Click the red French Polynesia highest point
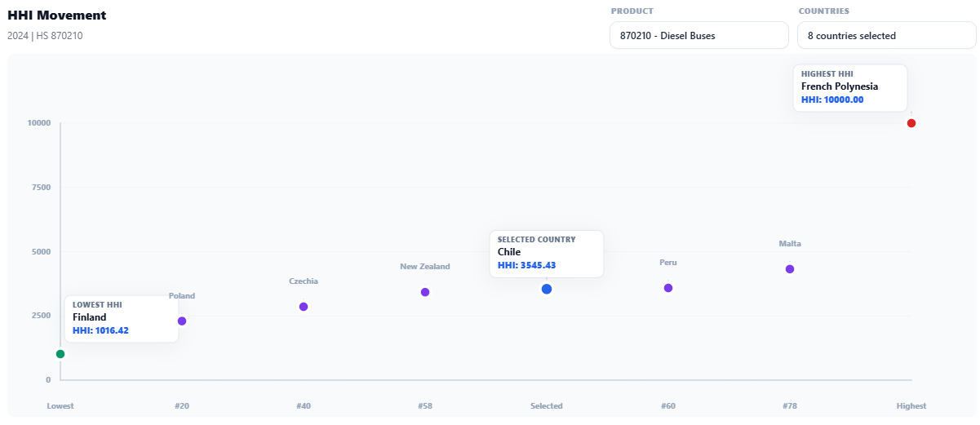This screenshot has width=980, height=425. point(911,123)
